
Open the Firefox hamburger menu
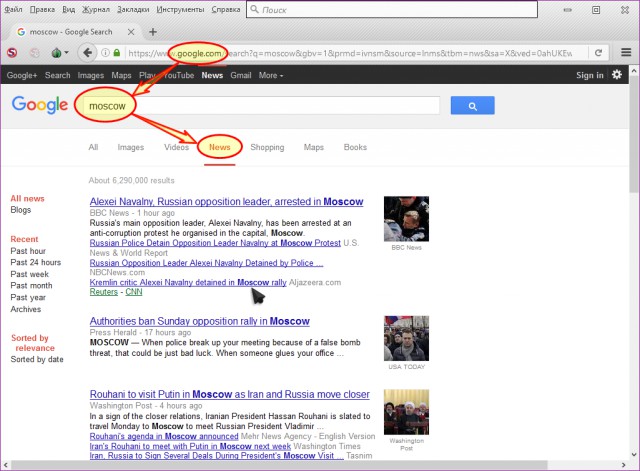point(626,53)
